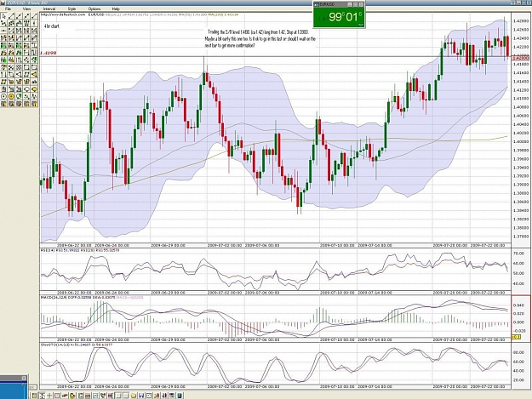Select the yellow filled circle tool
This screenshot has height=399, width=532.
(x=11, y=96)
